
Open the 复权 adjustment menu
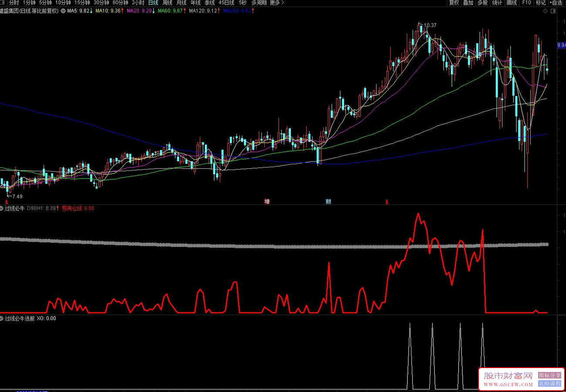pos(454,3)
